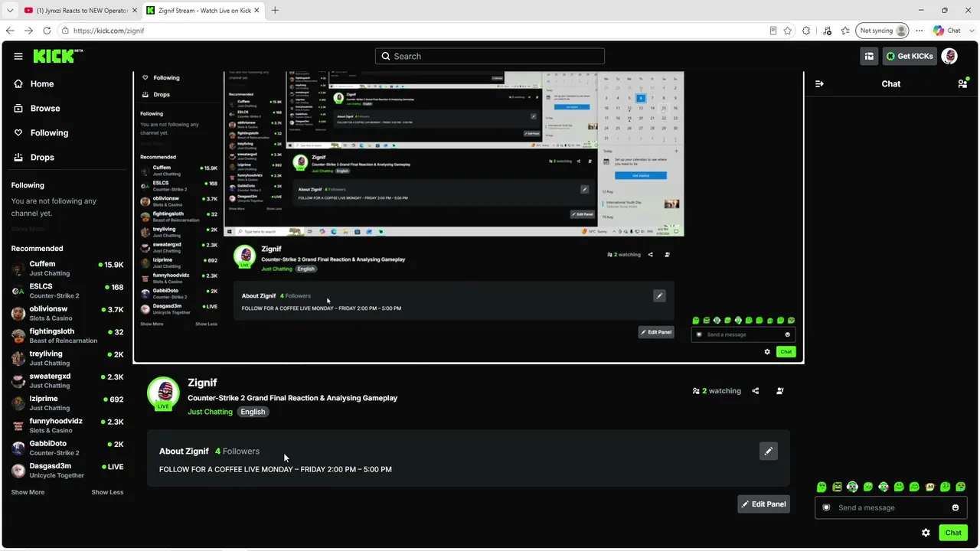Screen dimensions: 980x551
Task: Open Cuffem's recommended channel
Action: pyautogui.click(x=67, y=269)
